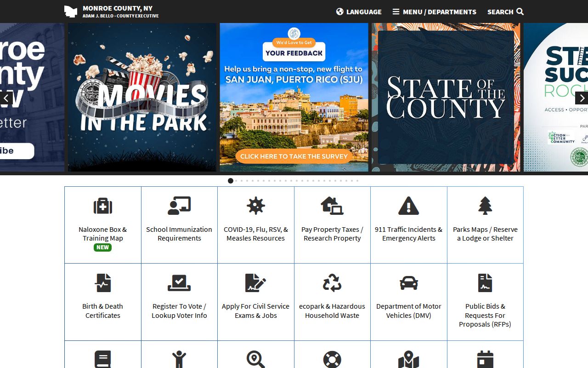Viewport: 588px width, 368px height.
Task: Click the Monroe County logo icon
Action: (x=71, y=11)
